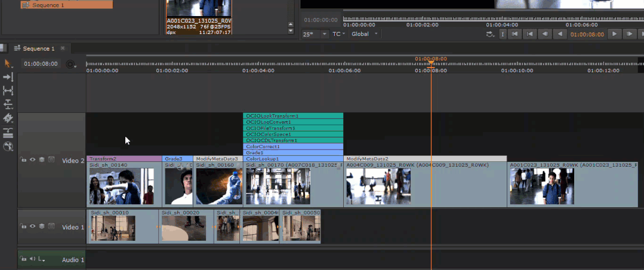Click the loop playback mode icon
Image resolution: width=644 pixels, height=270 pixels.
(491, 34)
